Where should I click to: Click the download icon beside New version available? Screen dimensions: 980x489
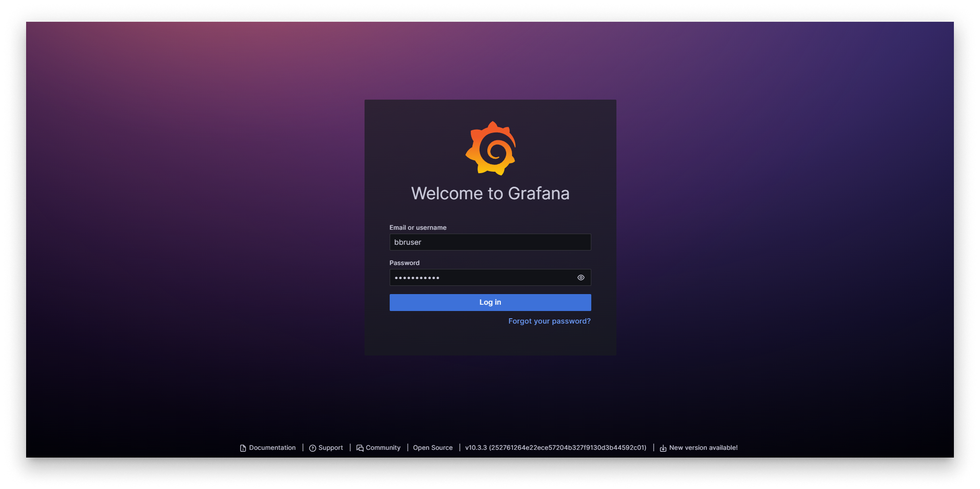click(663, 448)
